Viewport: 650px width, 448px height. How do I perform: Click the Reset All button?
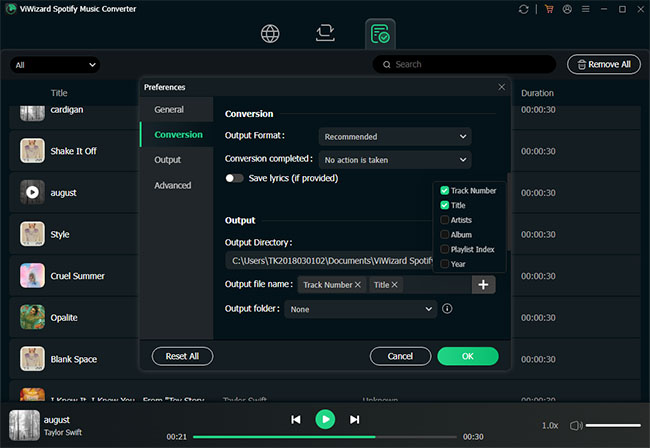point(182,356)
